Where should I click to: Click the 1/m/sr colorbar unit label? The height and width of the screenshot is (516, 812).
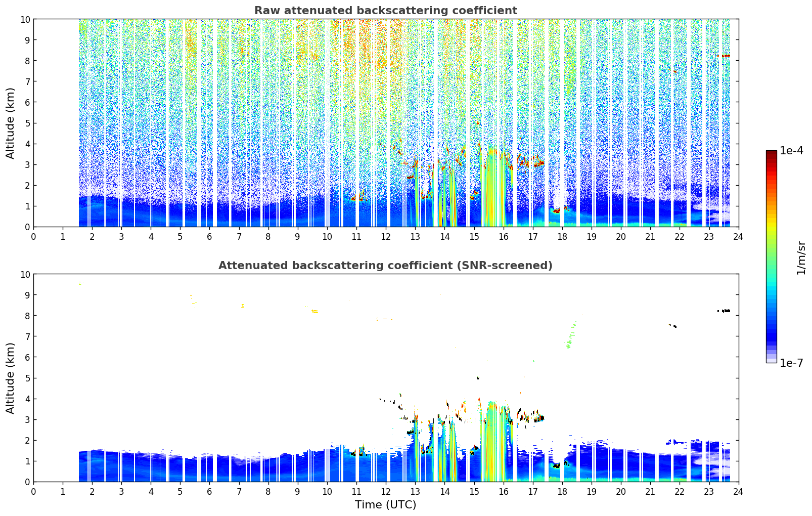pyautogui.click(x=800, y=257)
